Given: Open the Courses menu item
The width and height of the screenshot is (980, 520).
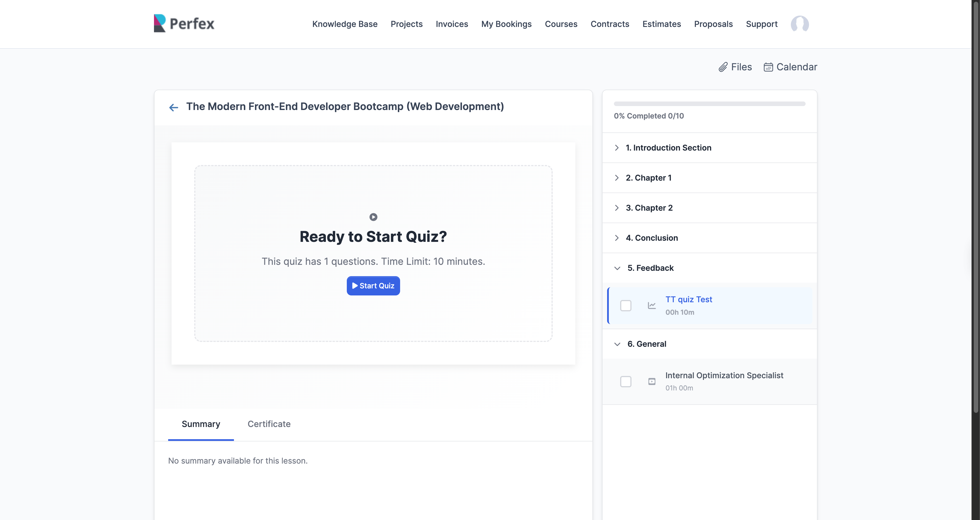Looking at the screenshot, I should click(x=561, y=24).
